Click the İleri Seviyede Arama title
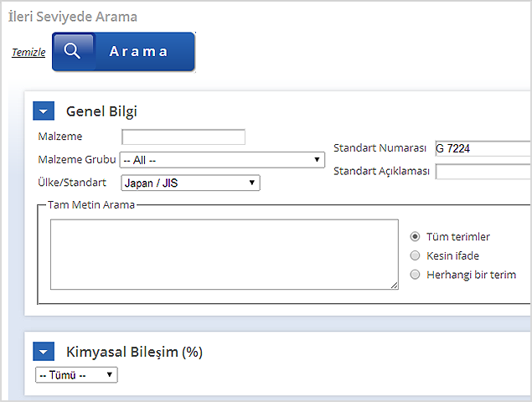This screenshot has width=532, height=402. pyautogui.click(x=73, y=17)
